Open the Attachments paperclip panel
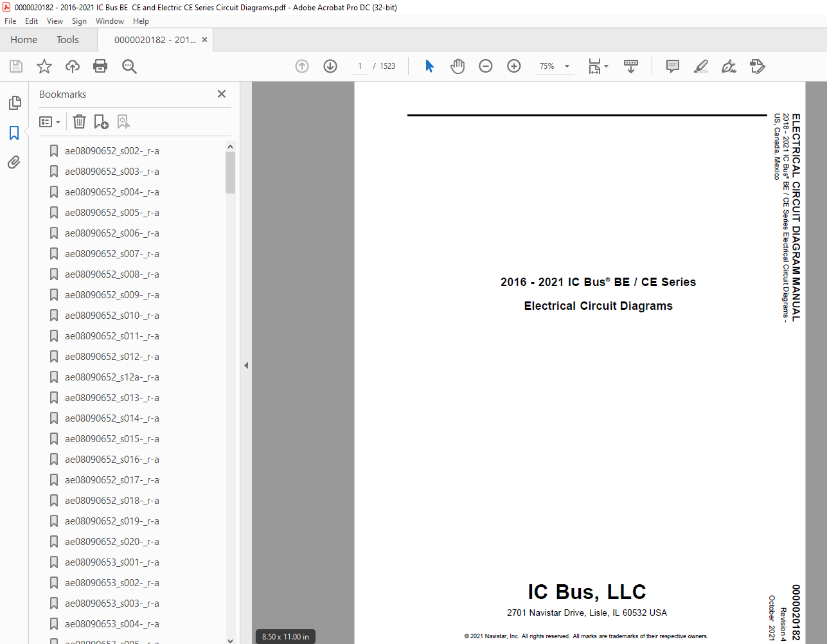 14,163
